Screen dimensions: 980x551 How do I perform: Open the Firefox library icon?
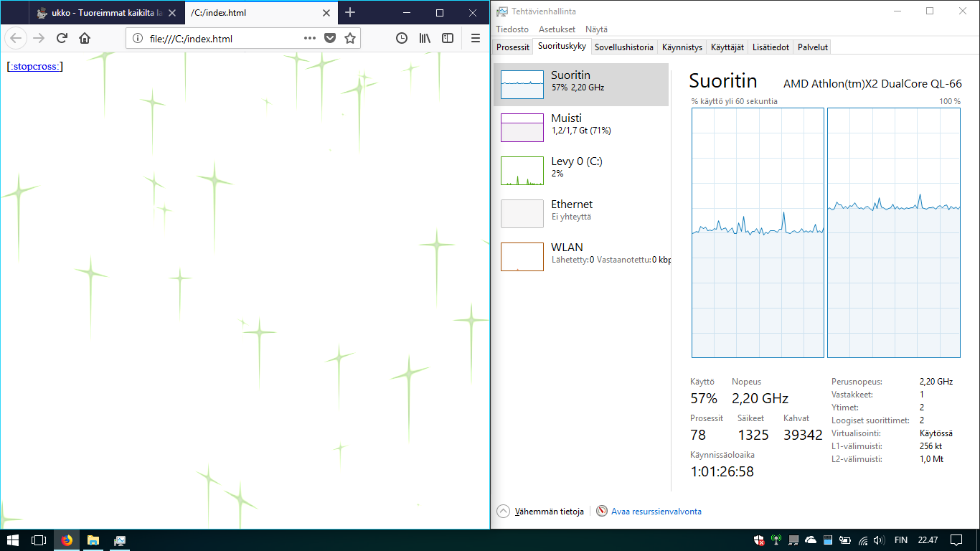click(x=425, y=39)
